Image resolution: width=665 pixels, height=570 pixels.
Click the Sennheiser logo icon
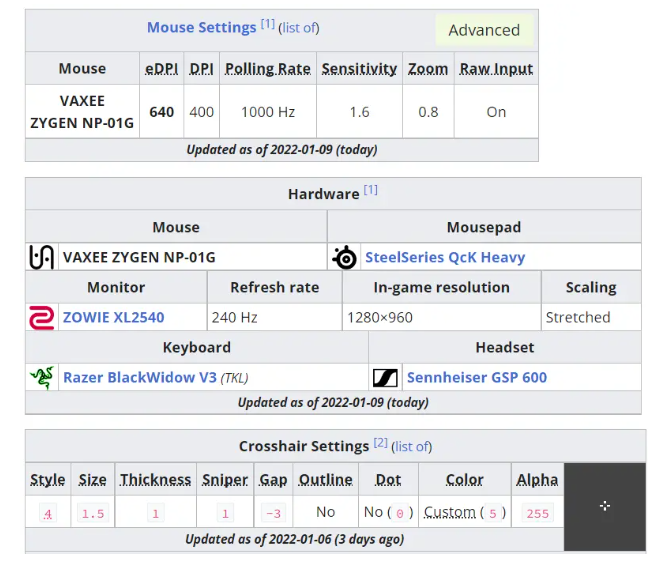pyautogui.click(x=386, y=377)
